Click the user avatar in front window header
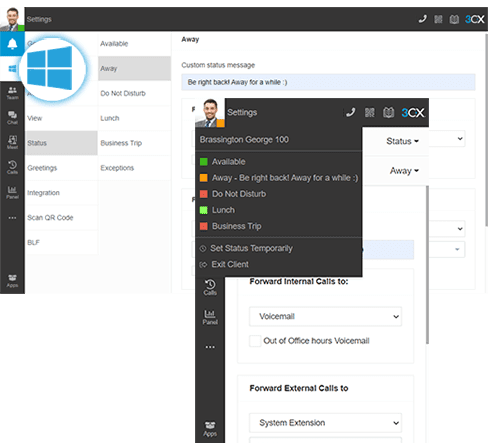The width and height of the screenshot is (491, 443). coord(210,113)
